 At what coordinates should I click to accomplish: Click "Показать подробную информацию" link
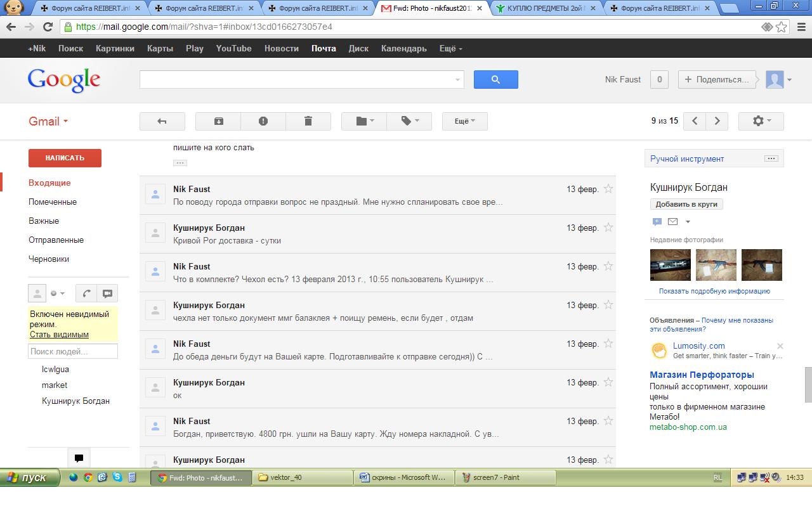[x=714, y=291]
